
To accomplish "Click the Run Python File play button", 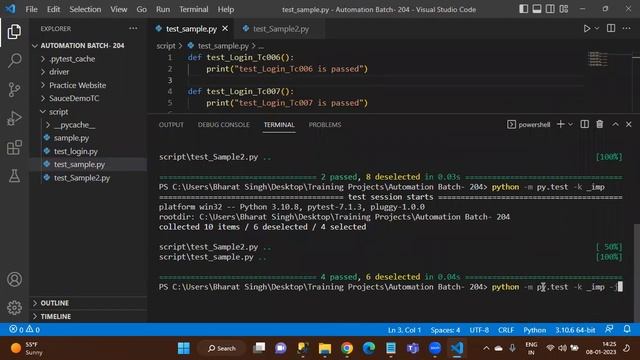I will 587,29.
